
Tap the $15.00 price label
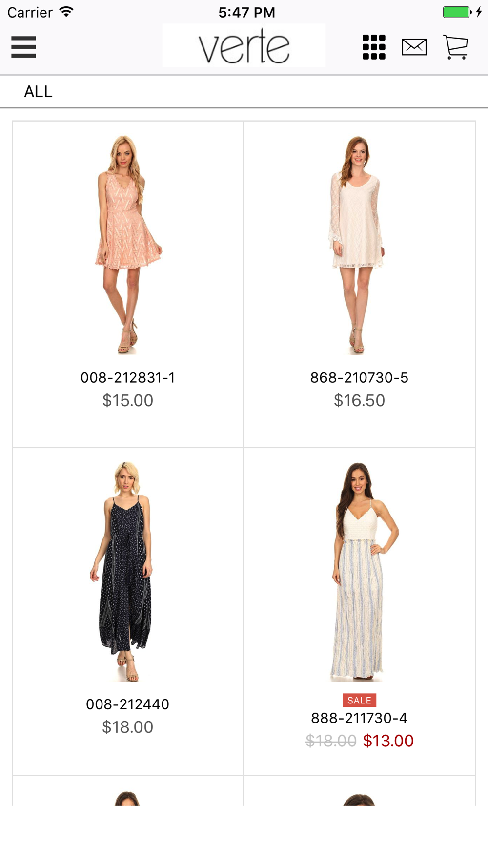[x=128, y=400]
